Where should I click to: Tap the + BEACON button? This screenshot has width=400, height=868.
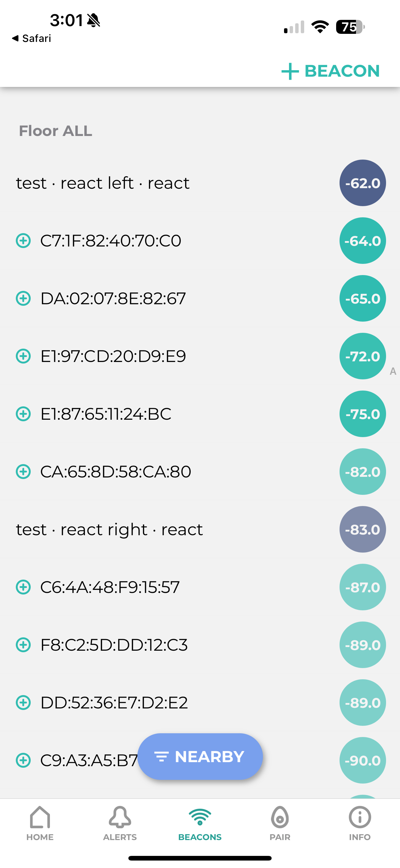click(331, 71)
